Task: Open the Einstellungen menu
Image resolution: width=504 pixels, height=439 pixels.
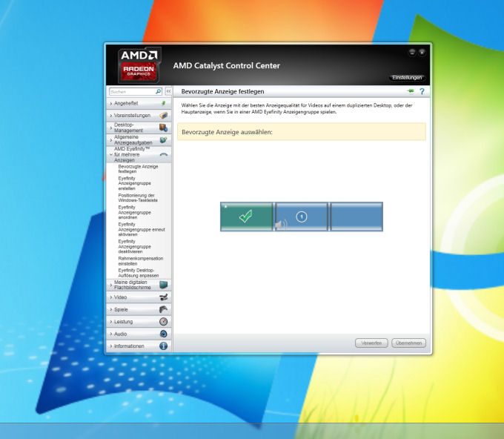Action: point(407,78)
